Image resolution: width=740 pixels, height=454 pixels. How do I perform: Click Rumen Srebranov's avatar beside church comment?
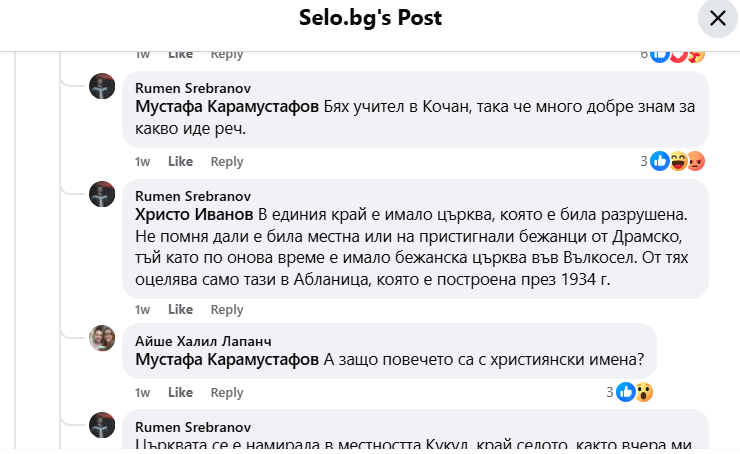(102, 194)
